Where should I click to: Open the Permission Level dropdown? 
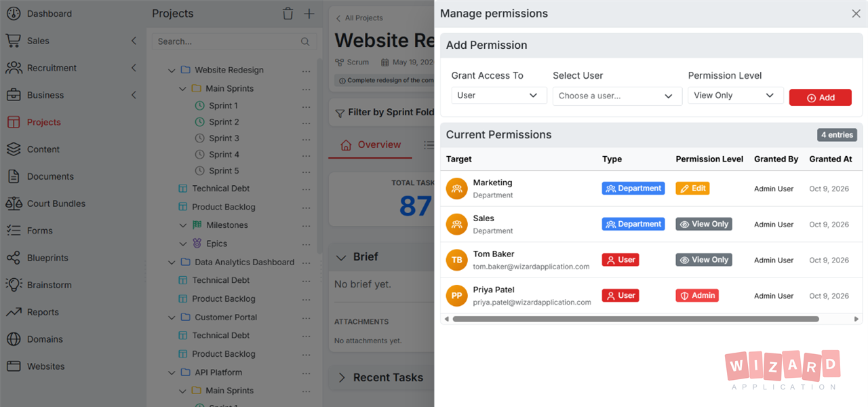[x=736, y=96]
